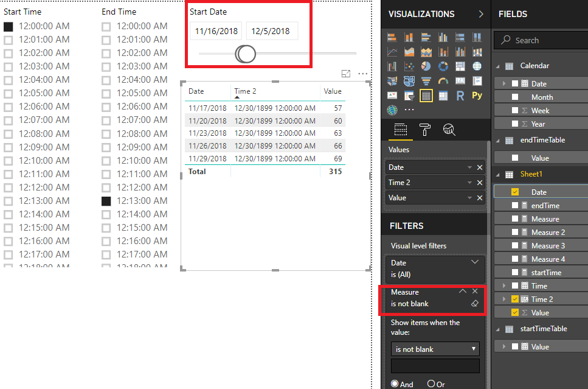This screenshot has height=389, width=588.
Task: Add an R script visual
Action: pyautogui.click(x=460, y=96)
